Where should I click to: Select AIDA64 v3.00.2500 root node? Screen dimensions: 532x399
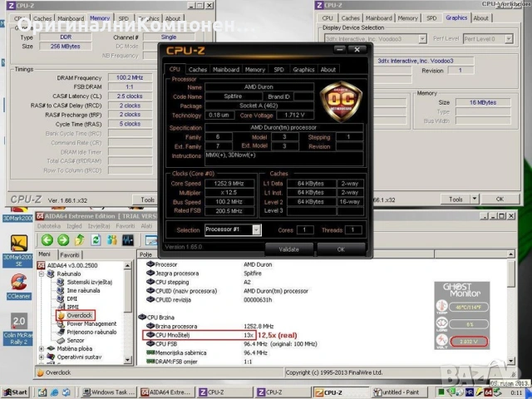(x=72, y=265)
